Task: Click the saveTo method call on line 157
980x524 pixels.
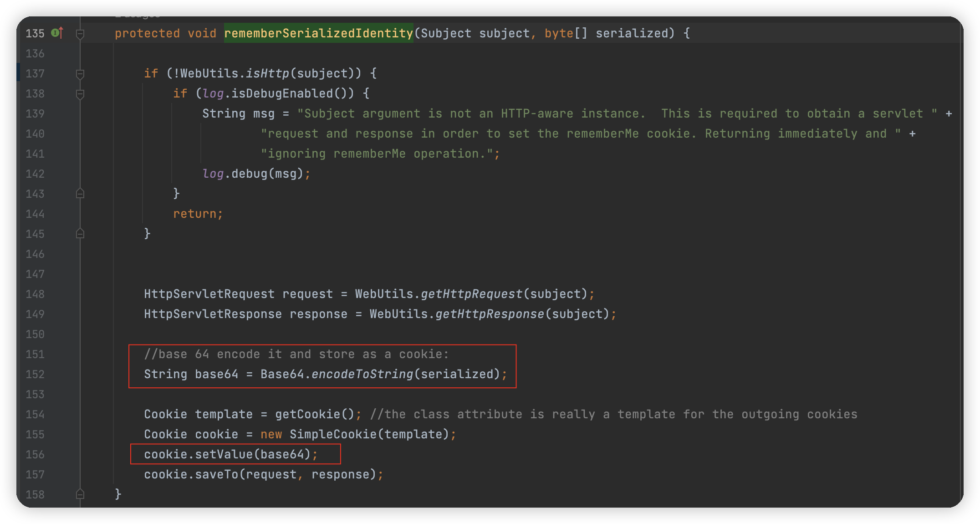Action: click(x=216, y=474)
